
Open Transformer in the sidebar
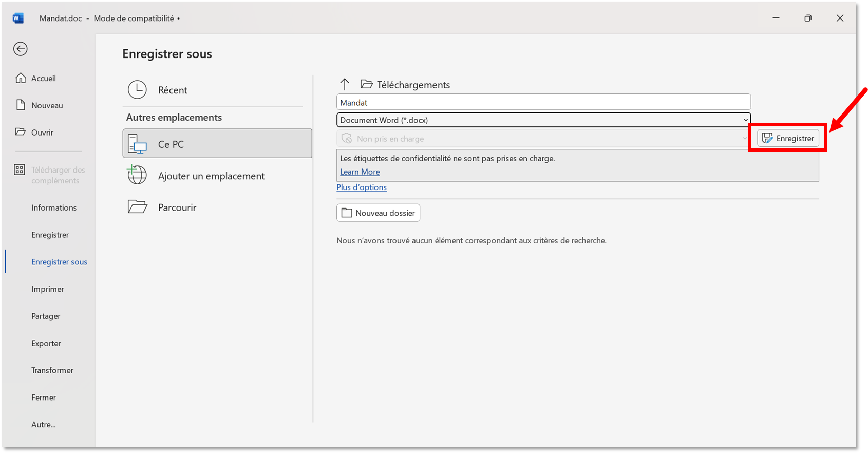52,370
